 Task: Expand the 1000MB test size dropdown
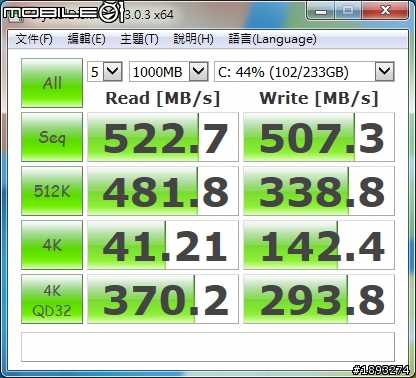coord(199,71)
